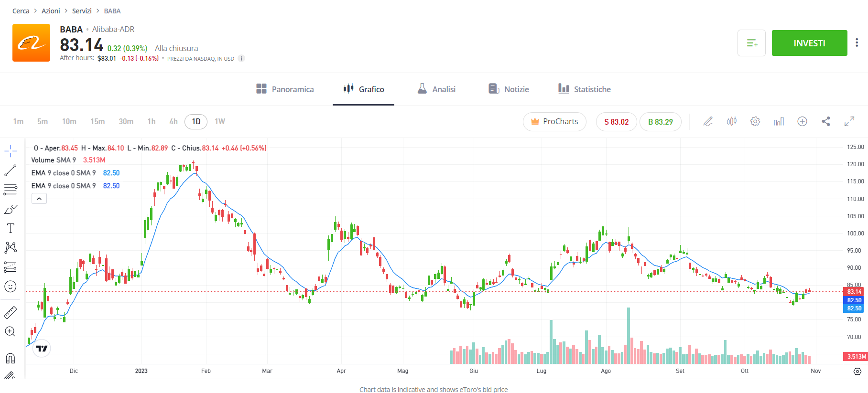Select the brush drawing tool
868x393 pixels.
(11, 209)
